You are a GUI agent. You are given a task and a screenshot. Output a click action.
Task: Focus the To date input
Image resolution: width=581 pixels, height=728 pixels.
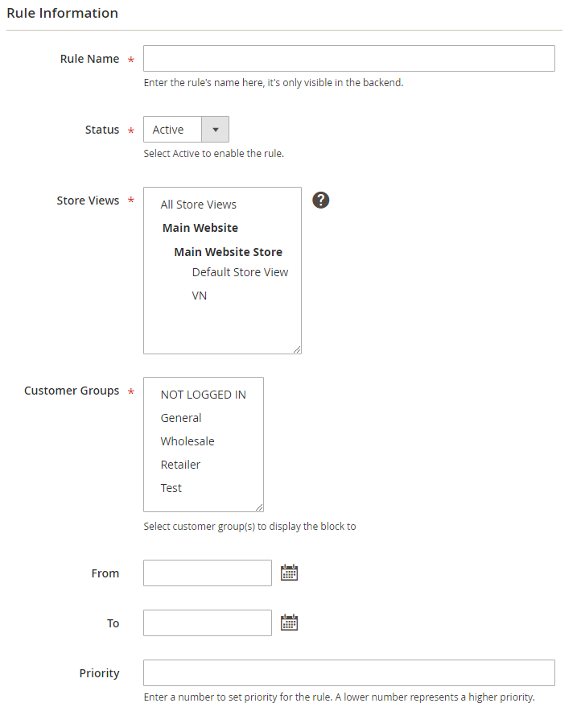pyautogui.click(x=208, y=623)
